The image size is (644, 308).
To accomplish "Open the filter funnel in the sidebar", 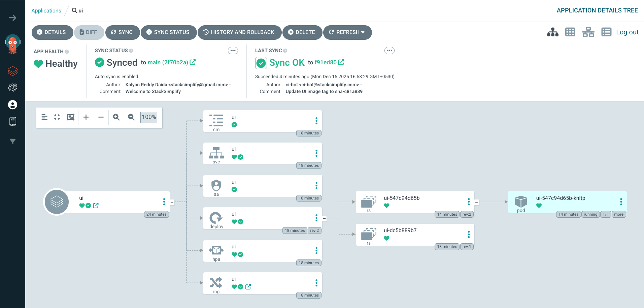I will click(12, 141).
